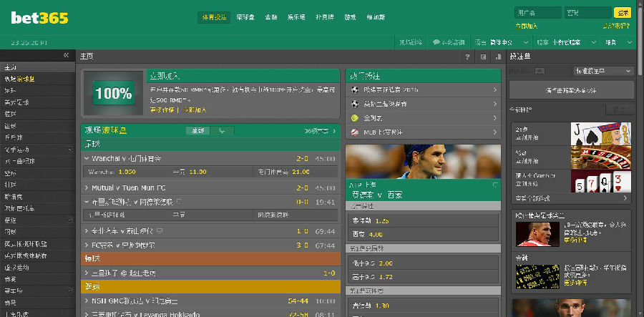Open the 扑克牌 poker tab
The image size is (644, 317).
click(324, 17)
